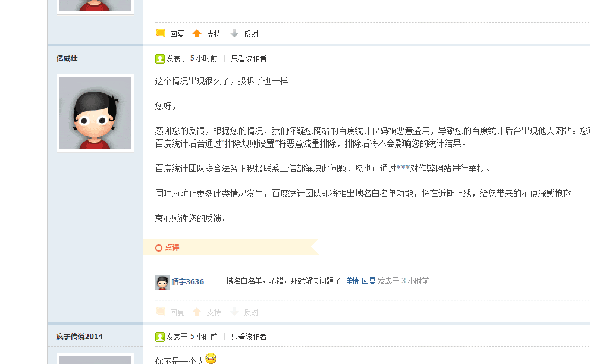Click 详情 link in the comment
The width and height of the screenshot is (590, 364).
click(x=352, y=281)
